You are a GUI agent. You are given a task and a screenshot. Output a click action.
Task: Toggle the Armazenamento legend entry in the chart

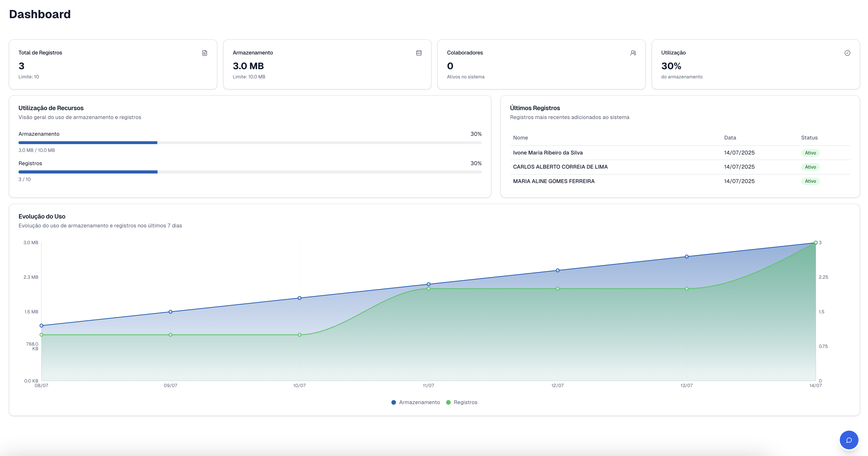click(x=416, y=402)
